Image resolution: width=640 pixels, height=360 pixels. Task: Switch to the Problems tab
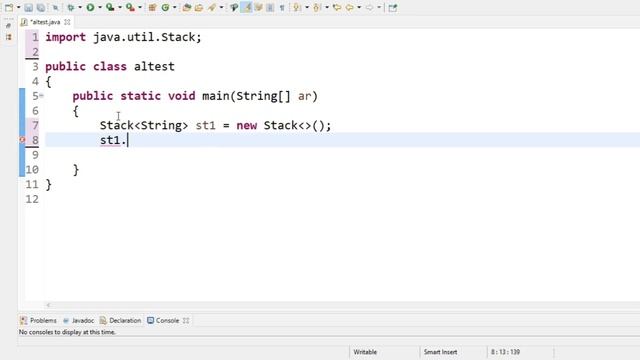click(39, 320)
